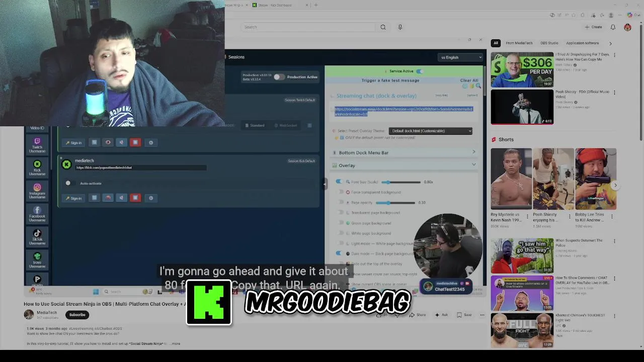The width and height of the screenshot is (644, 362).
Task: Toggle Dark mode black page background
Action: coord(339,253)
